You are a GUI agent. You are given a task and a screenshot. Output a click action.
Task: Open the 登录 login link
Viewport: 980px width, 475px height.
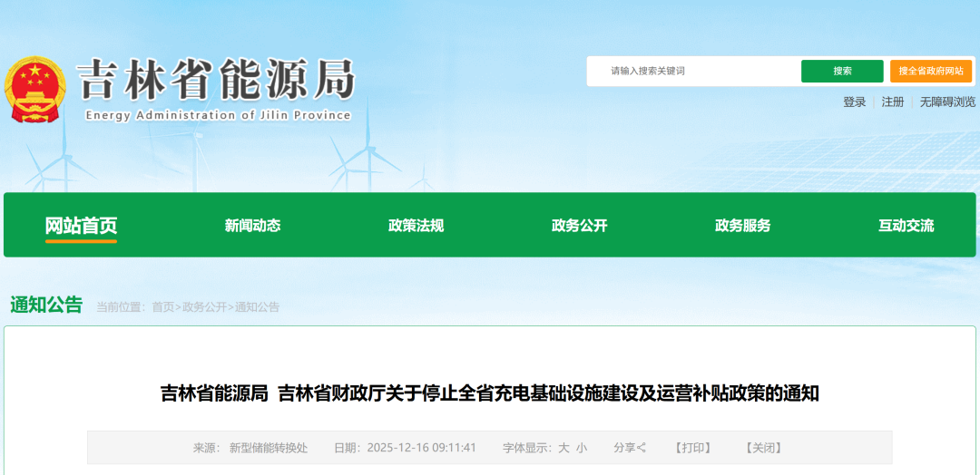tap(854, 102)
